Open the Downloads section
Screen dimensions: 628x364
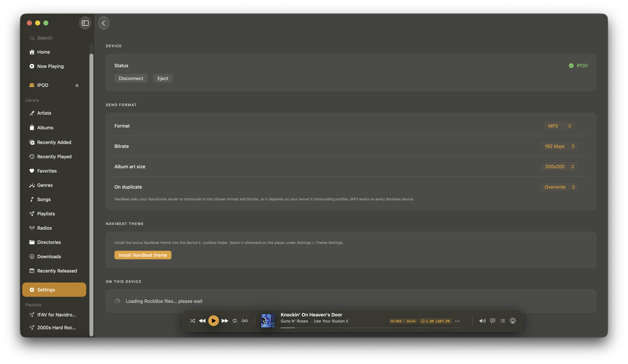click(x=54, y=257)
